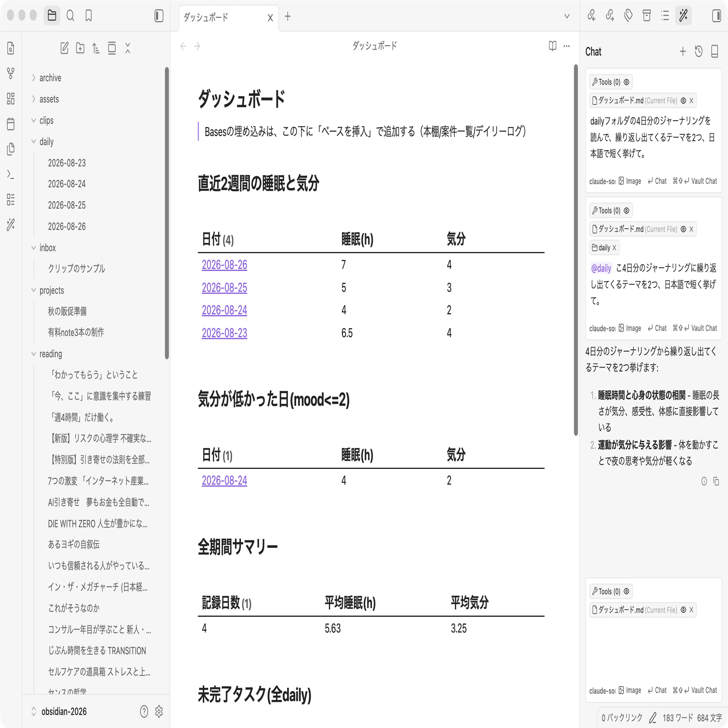Open canvas ribbon icon

tap(11, 99)
